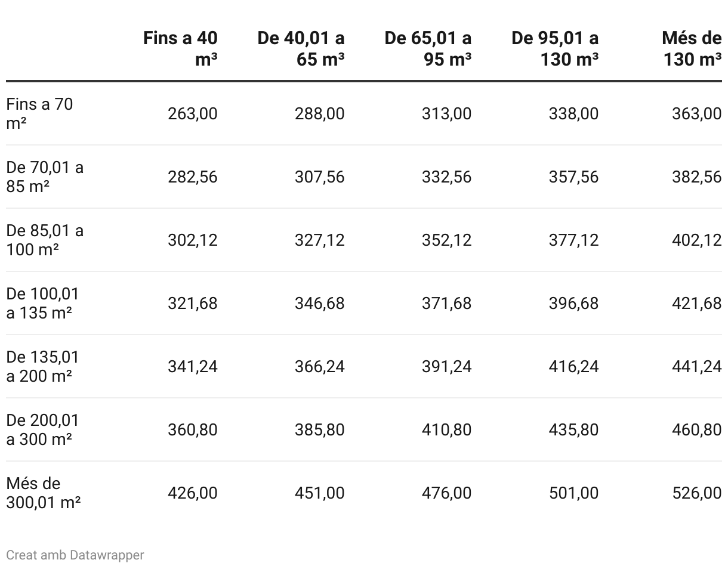Viewport: 728px width, 569px height.
Task: Click the "De 100,01 a 135 m²" row label
Action: [x=42, y=303]
